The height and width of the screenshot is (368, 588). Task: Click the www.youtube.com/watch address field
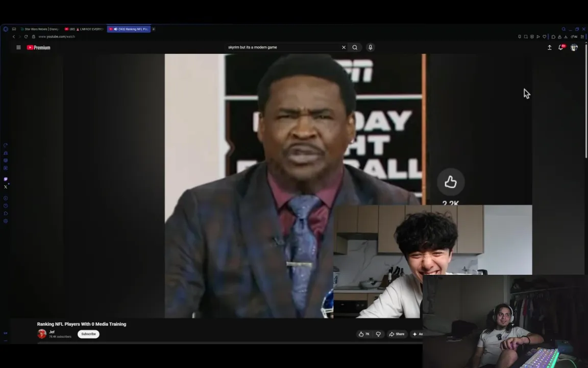click(x=57, y=36)
